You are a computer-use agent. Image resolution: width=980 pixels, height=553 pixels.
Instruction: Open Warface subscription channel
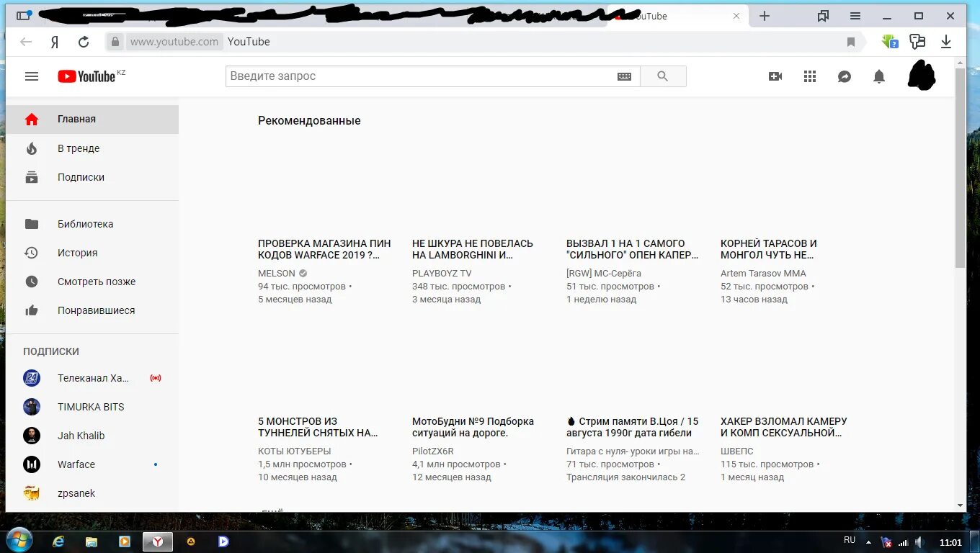click(x=92, y=464)
